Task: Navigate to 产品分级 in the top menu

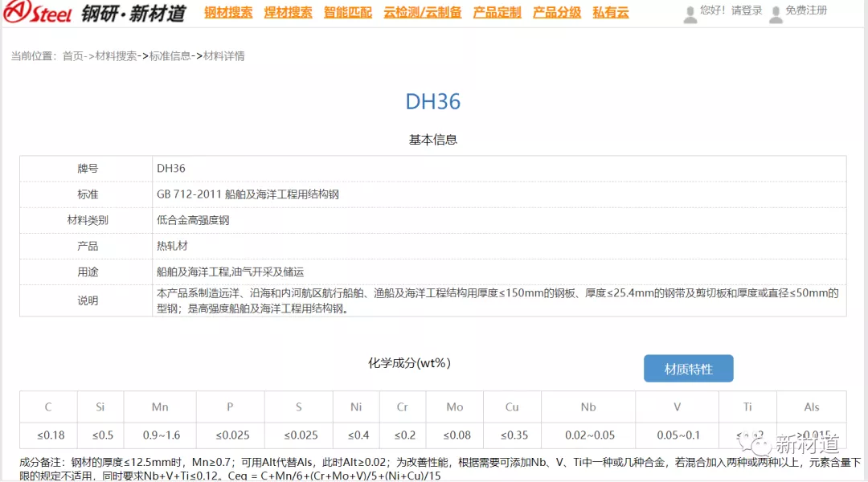Action: [x=557, y=13]
